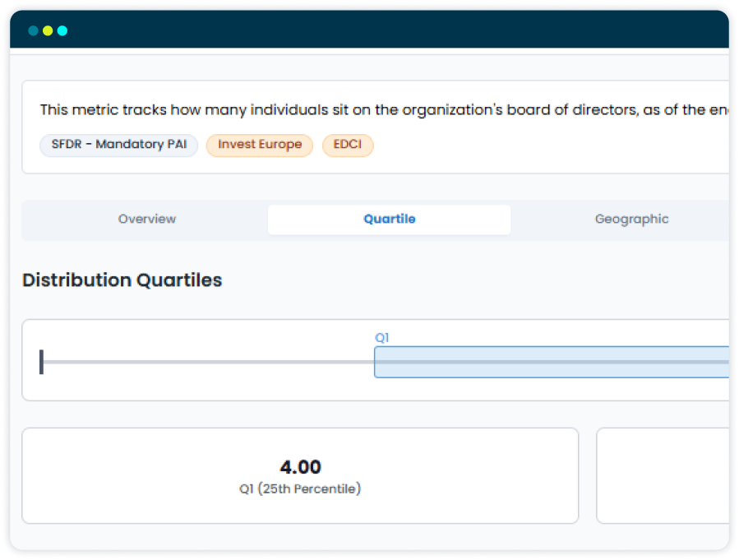Click the board of directors metric description
Screen dimensions: 739x560
(x=384, y=110)
